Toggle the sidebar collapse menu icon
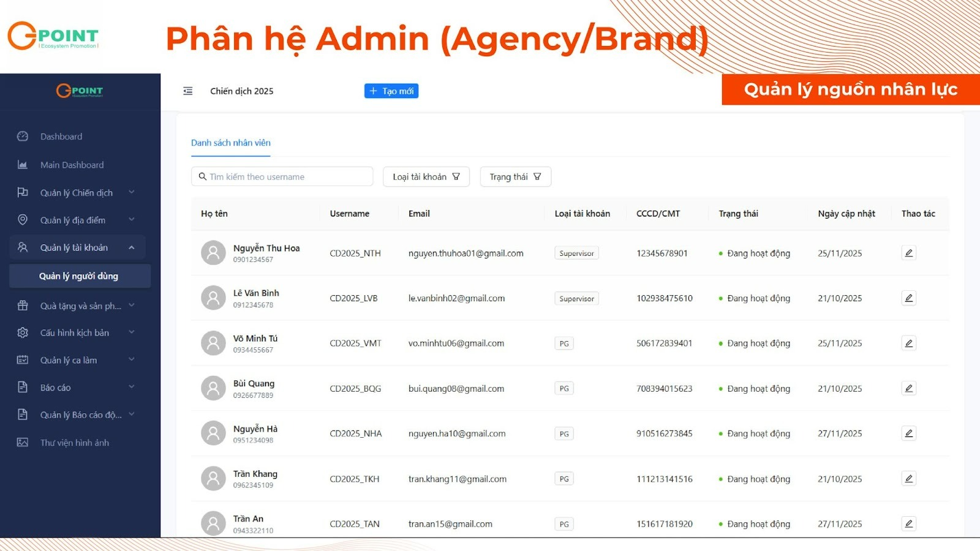Image resolution: width=980 pixels, height=551 pixels. click(188, 91)
